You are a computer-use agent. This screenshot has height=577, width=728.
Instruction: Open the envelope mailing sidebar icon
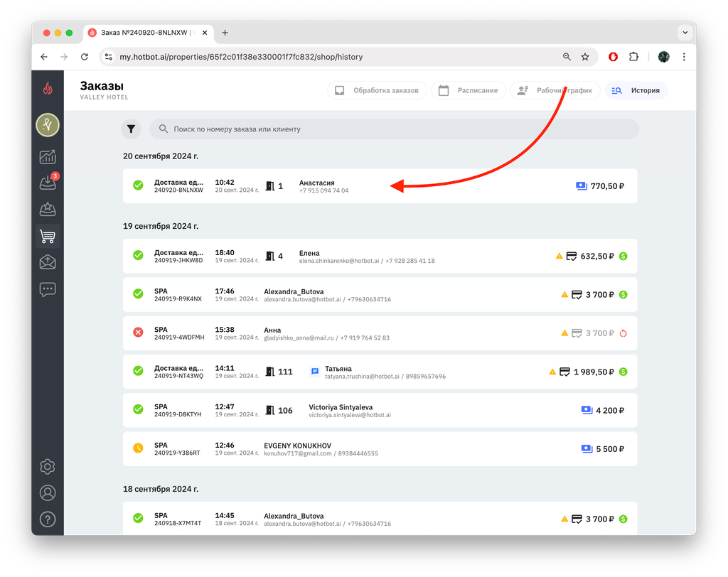coord(48,262)
